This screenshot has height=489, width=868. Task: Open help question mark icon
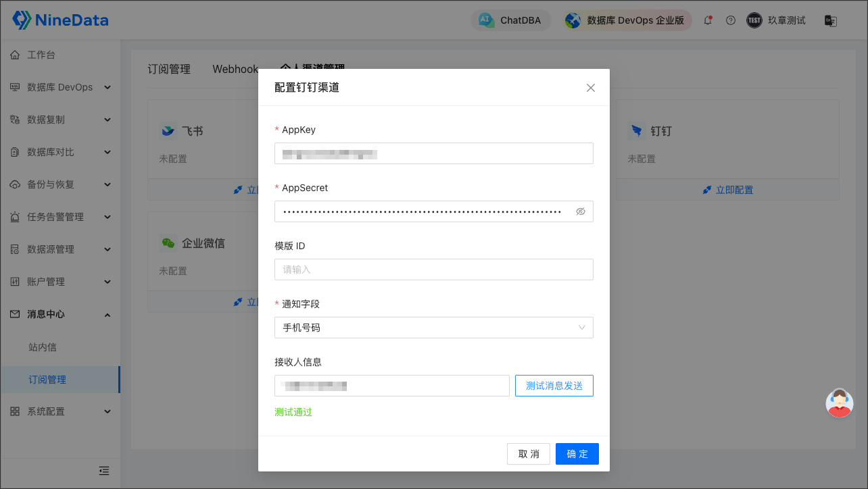pyautogui.click(x=730, y=20)
